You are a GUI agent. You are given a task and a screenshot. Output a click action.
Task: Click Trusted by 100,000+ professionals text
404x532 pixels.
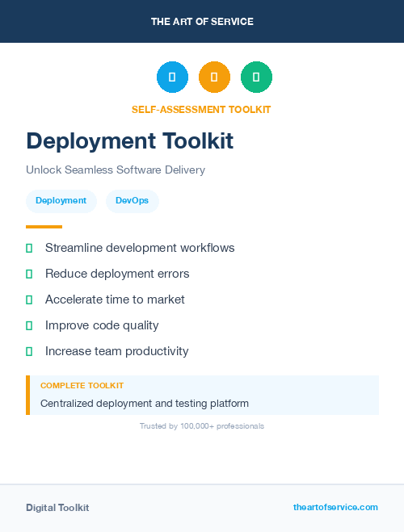point(202,426)
